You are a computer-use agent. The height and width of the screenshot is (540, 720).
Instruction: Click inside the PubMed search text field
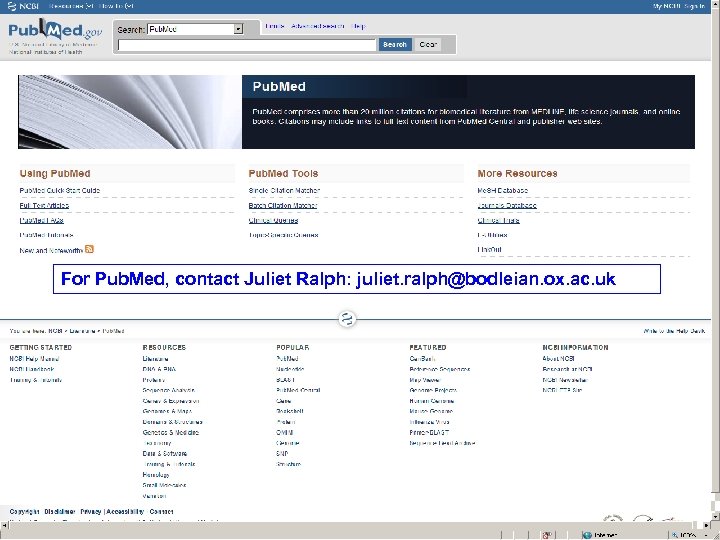click(247, 45)
